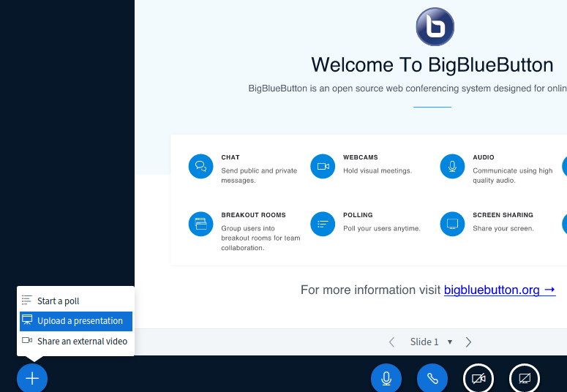Click the presentation easel icon in menu

[27, 320]
